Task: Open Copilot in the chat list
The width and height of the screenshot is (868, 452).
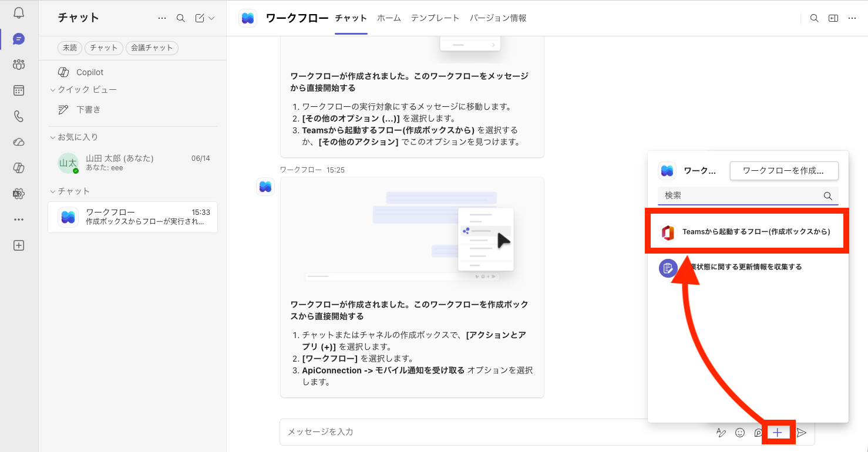Action: point(132,72)
